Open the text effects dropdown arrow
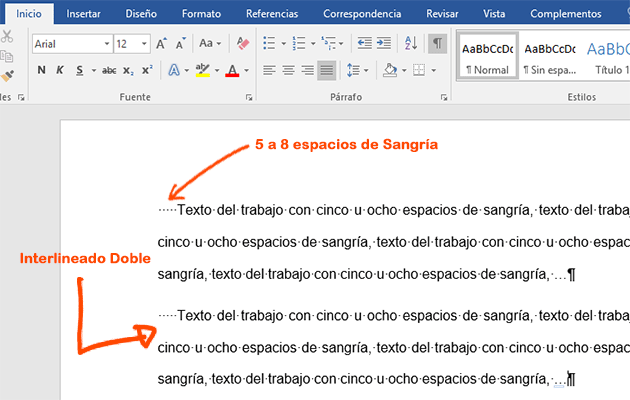 [186, 71]
